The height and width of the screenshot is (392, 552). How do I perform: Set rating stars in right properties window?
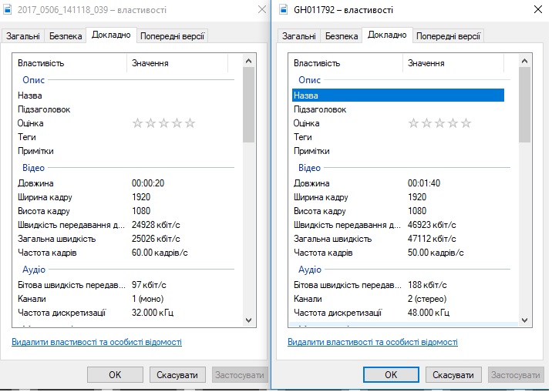(439, 123)
